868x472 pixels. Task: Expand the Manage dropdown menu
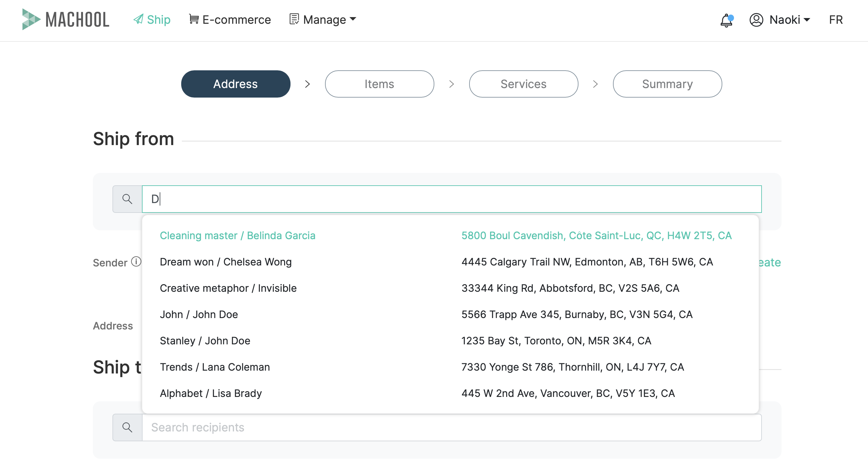[x=323, y=20]
